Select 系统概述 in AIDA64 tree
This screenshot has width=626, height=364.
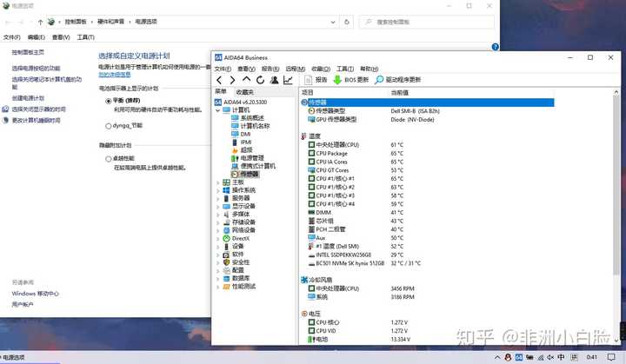tap(248, 118)
